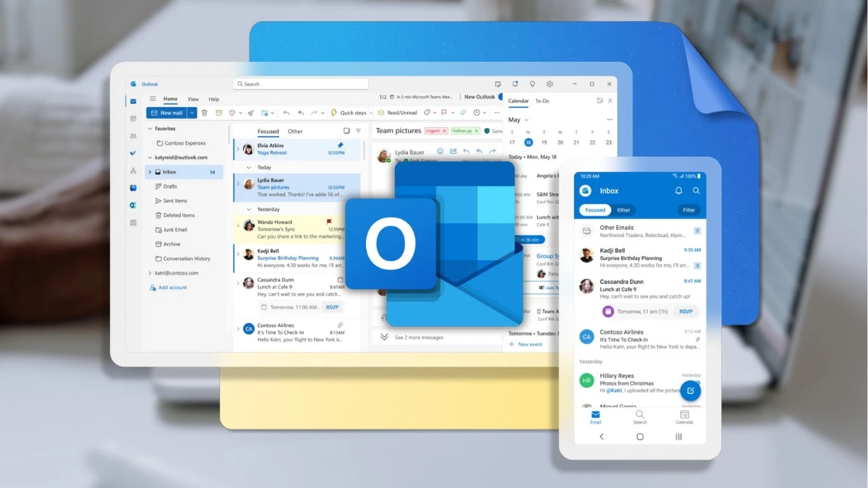Viewport: 868px width, 488px height.
Task: Click the Report junk shield icon
Action: [232, 113]
